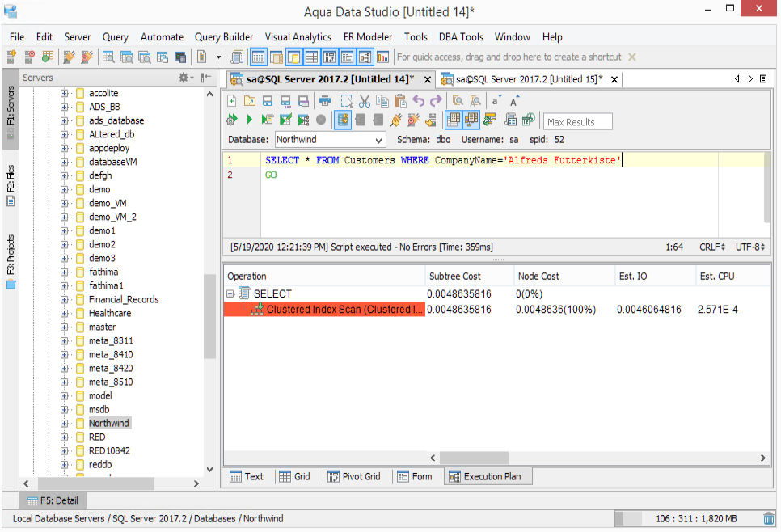Click the Paste clipboard icon
The width and height of the screenshot is (781, 532).
(400, 101)
